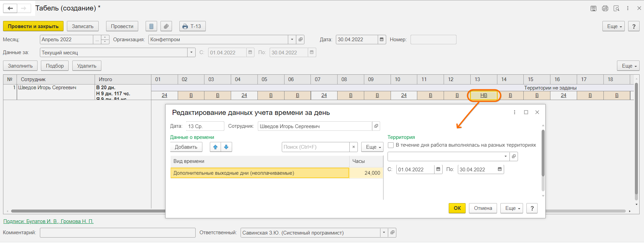Screen dimensions: 644x244
Task: Clear the search field with x
Action: [353, 147]
